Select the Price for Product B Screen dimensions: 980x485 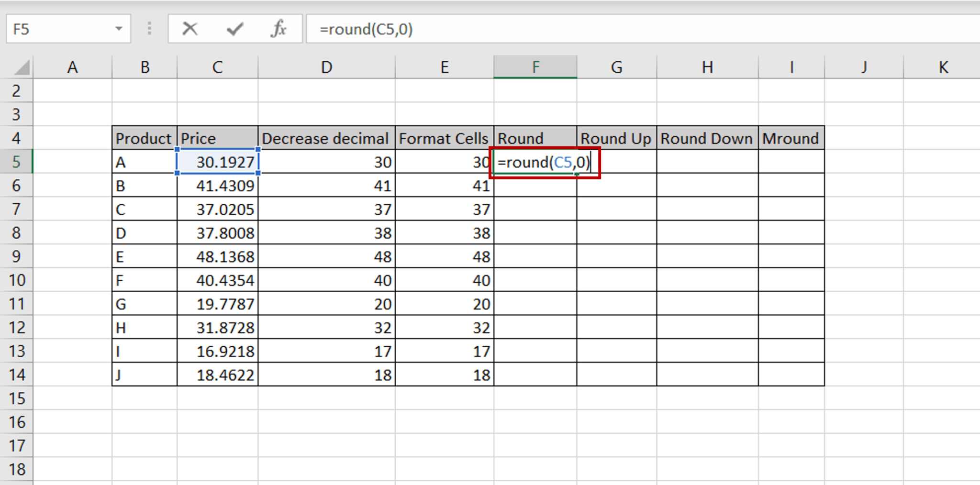(x=217, y=186)
